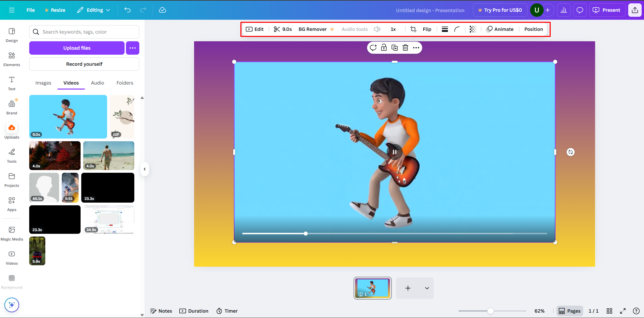Open the comments panel in header
Screen dimensions: 644x318
pos(580,10)
